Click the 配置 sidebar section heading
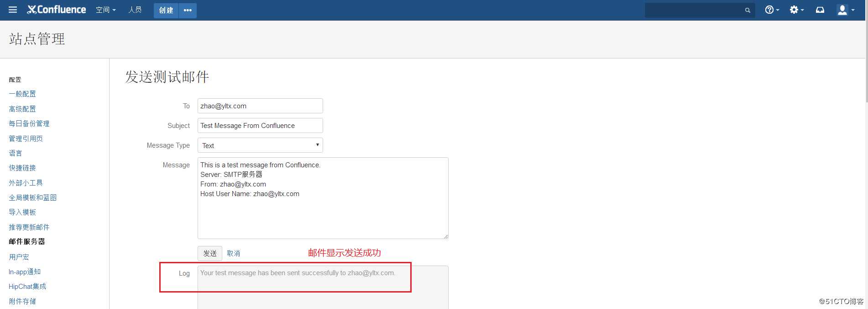The image size is (868, 309). (15, 80)
